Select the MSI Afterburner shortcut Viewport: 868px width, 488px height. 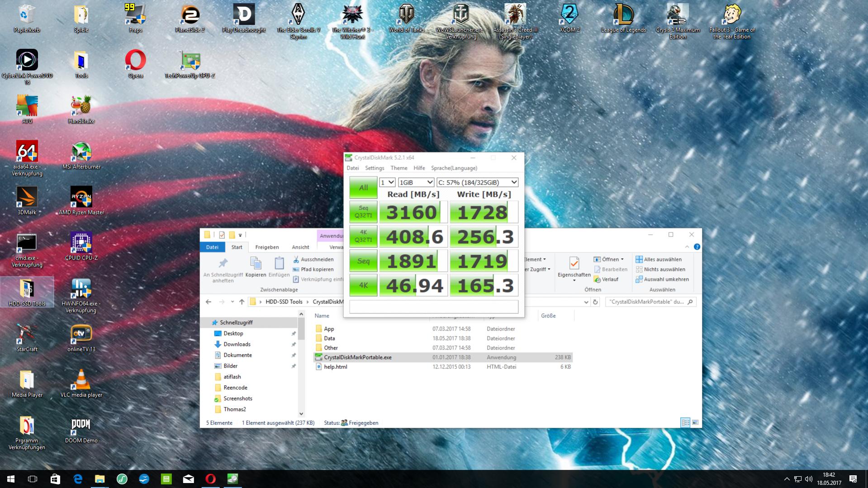click(x=81, y=155)
